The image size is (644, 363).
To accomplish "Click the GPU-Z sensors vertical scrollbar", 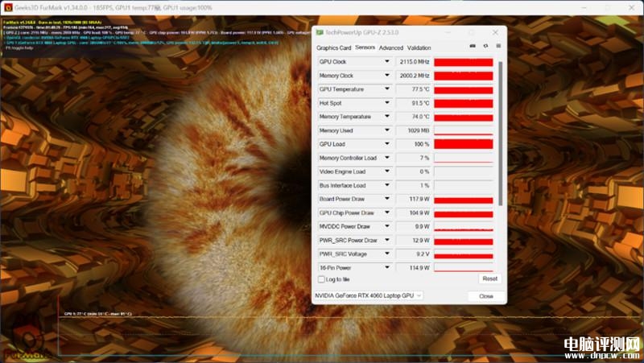I will pyautogui.click(x=500, y=134).
